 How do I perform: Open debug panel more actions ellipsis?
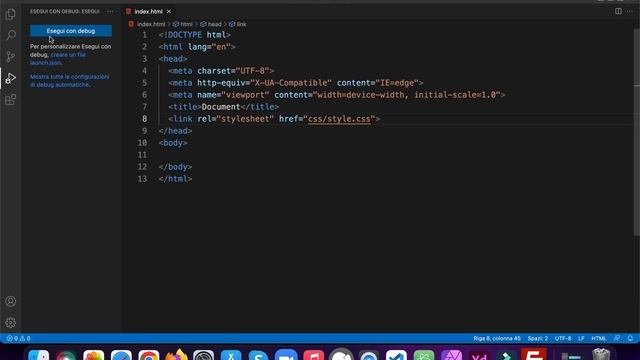(110, 11)
